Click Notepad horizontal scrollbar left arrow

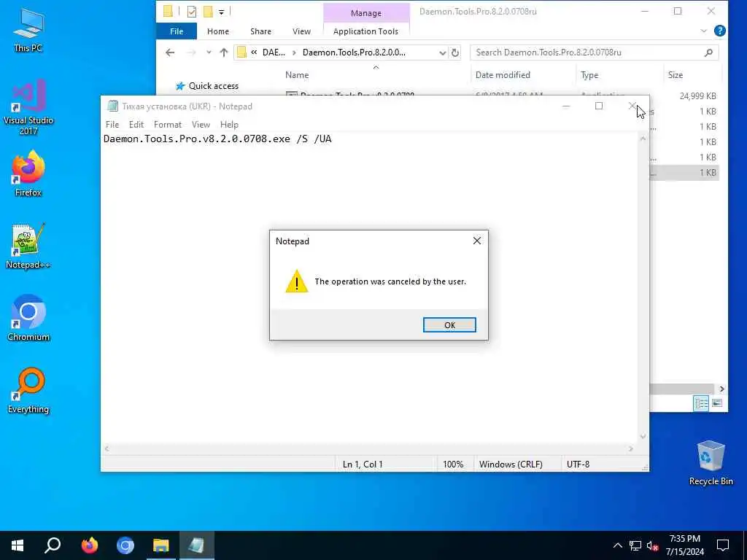coord(107,448)
